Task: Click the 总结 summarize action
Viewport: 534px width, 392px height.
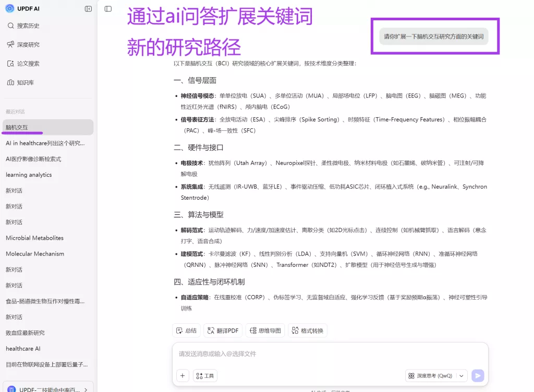Action: pyautogui.click(x=186, y=330)
